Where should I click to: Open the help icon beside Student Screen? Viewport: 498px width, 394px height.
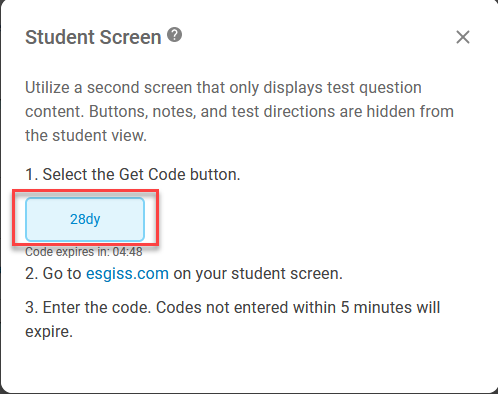coord(174,35)
